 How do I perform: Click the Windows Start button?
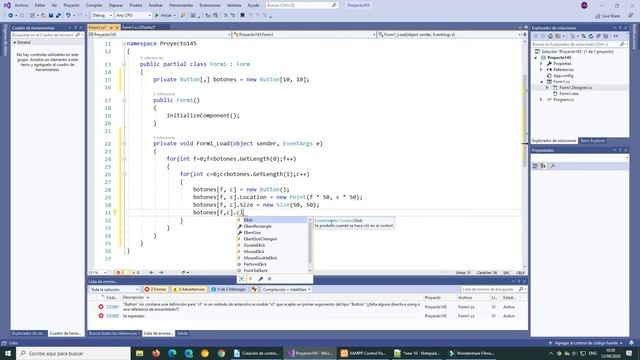[x=7, y=353]
